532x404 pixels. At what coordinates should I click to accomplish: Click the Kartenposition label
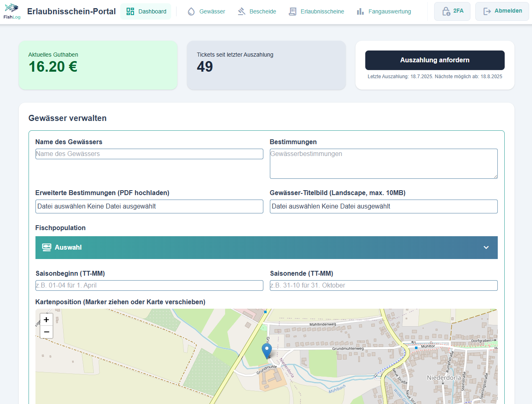pos(120,302)
